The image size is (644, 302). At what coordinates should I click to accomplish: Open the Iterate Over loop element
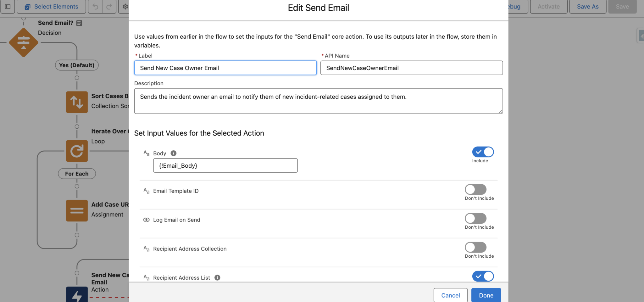coord(76,151)
